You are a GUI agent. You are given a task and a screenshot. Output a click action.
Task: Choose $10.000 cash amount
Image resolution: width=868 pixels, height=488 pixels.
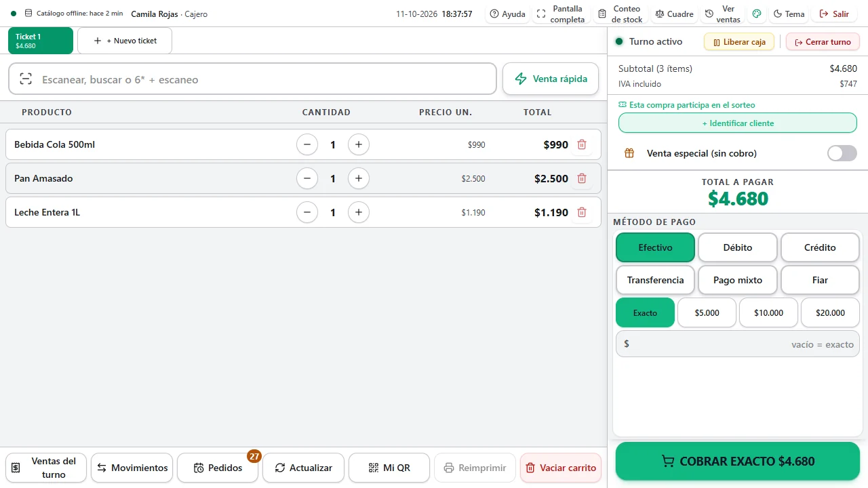click(768, 313)
